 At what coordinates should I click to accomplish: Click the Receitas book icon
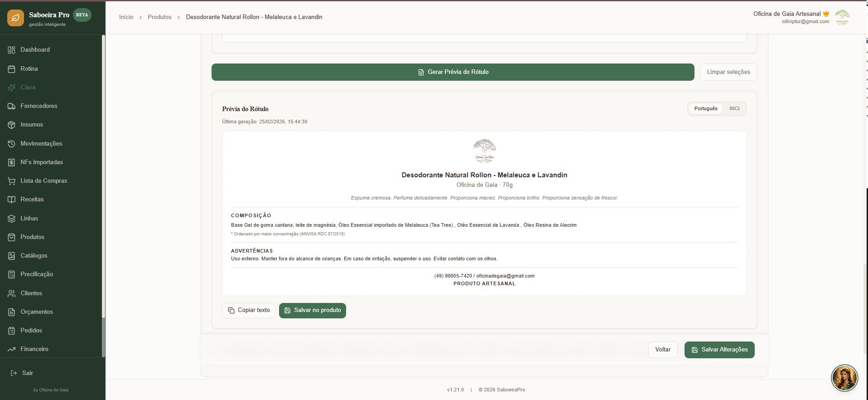pyautogui.click(x=12, y=200)
